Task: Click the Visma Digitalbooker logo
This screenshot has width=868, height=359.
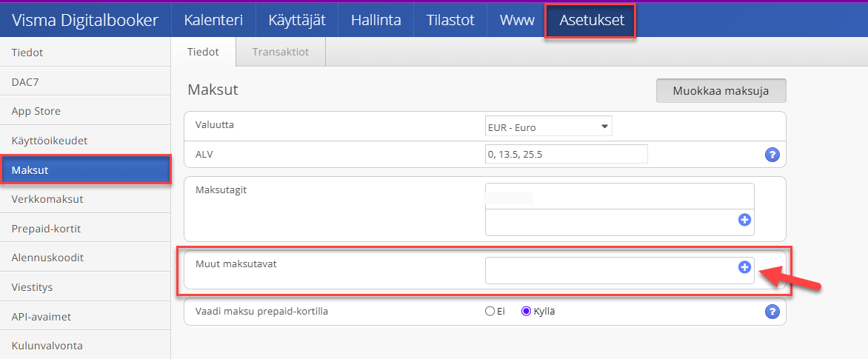Action: tap(85, 21)
